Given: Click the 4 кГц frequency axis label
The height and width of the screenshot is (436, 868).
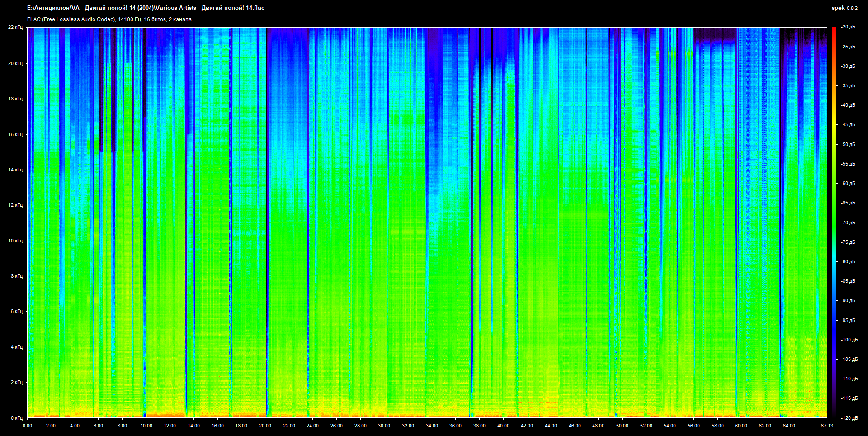Looking at the screenshot, I should point(17,347).
